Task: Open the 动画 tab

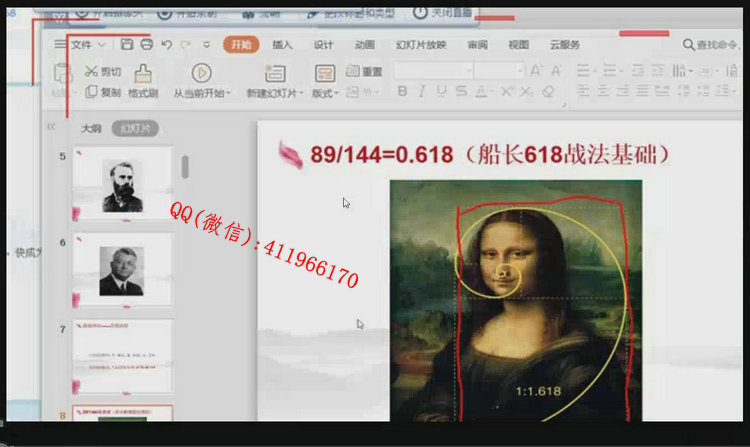Action: click(x=364, y=45)
